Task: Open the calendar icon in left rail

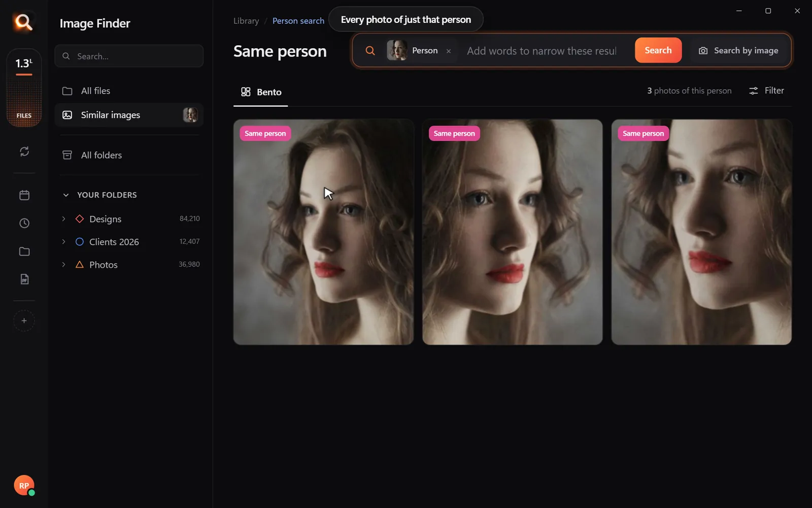Action: pos(24,195)
